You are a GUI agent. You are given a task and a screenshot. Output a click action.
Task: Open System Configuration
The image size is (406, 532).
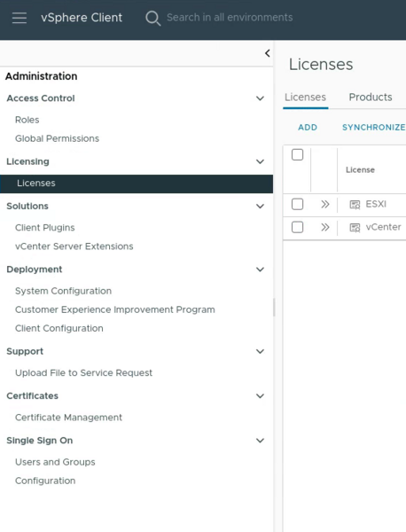[63, 291]
